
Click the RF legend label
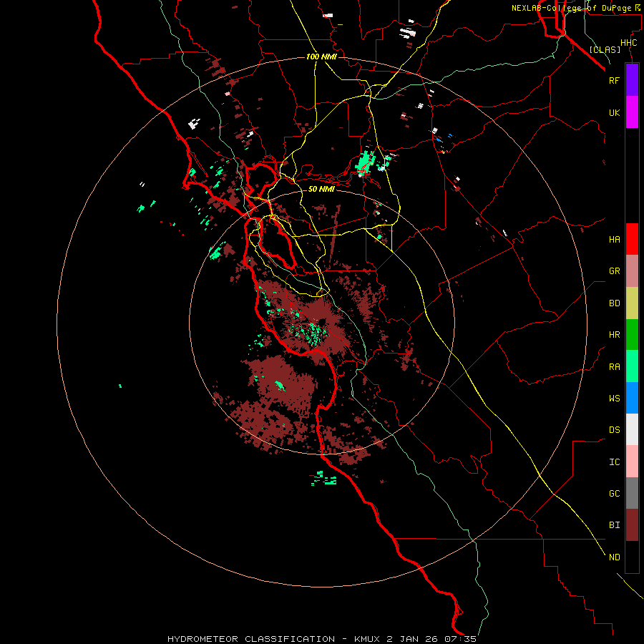614,81
